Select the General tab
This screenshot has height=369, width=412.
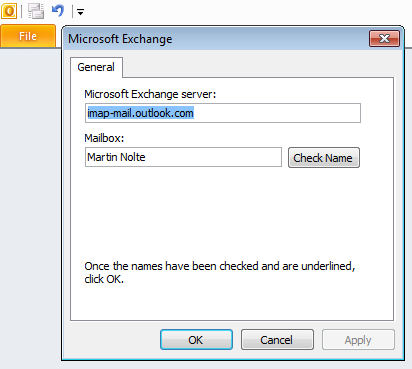[96, 67]
